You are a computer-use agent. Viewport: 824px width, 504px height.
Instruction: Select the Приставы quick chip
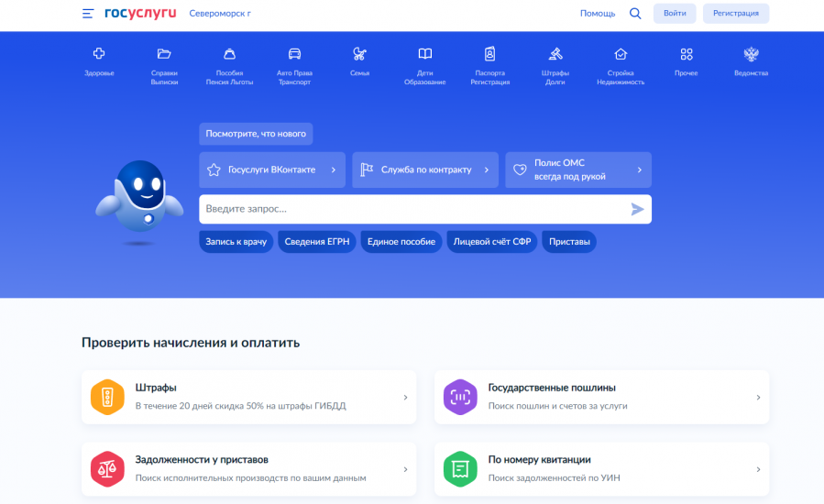(x=569, y=242)
